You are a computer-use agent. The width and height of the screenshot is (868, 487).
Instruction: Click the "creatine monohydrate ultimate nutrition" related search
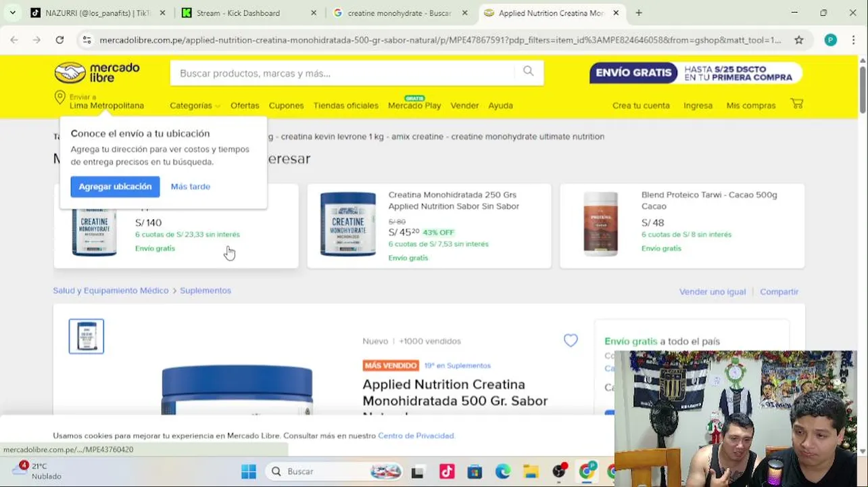click(x=527, y=136)
